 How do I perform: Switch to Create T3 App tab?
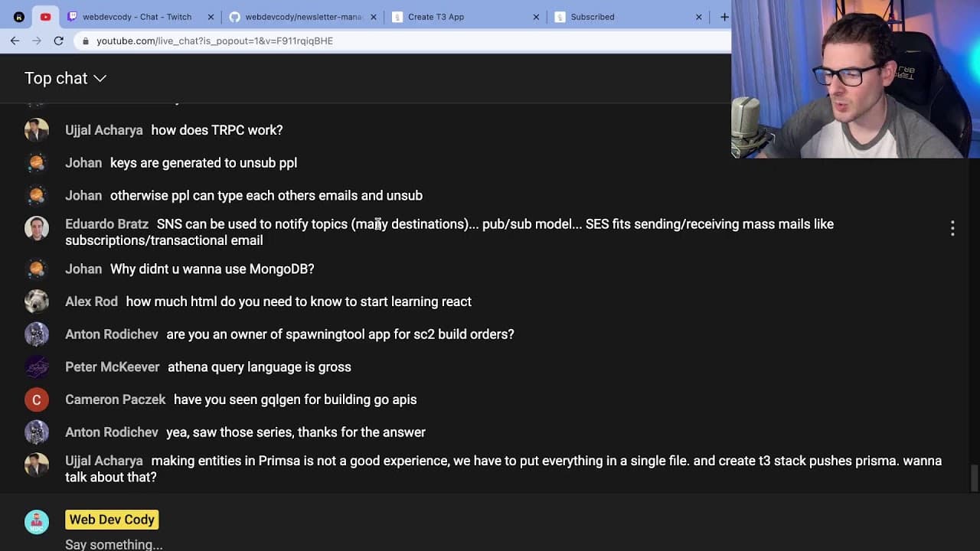(x=465, y=17)
